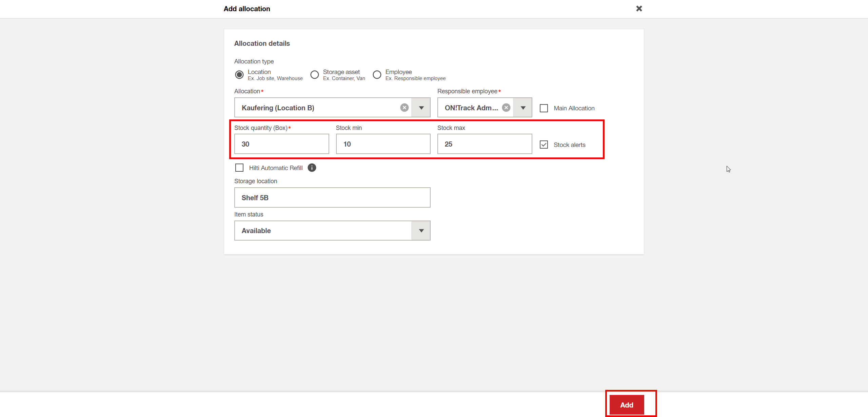The width and height of the screenshot is (868, 417).
Task: Clear the Responsible employee selection
Action: [506, 108]
